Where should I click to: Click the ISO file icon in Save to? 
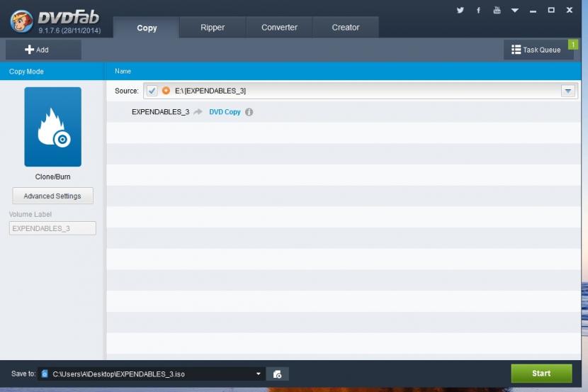(45, 374)
